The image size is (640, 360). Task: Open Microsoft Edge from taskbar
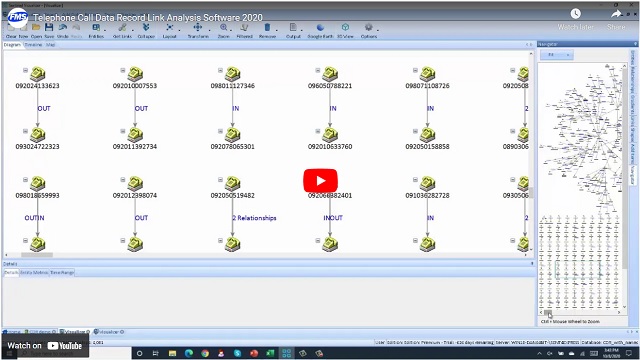coord(189,353)
